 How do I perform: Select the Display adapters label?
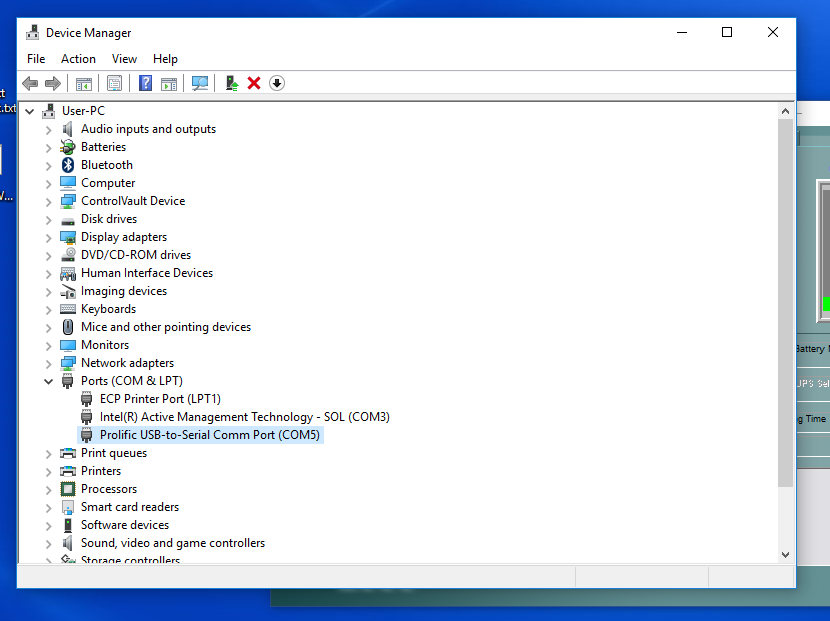(x=124, y=237)
